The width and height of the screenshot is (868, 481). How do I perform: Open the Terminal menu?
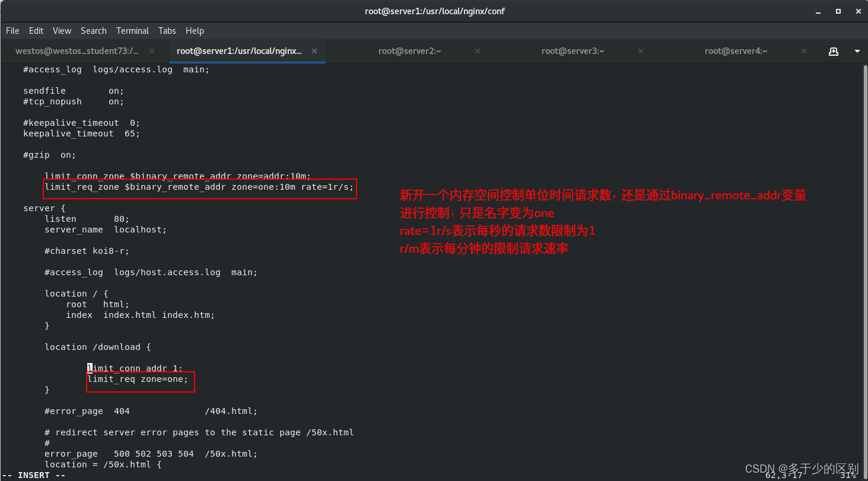[132, 31]
